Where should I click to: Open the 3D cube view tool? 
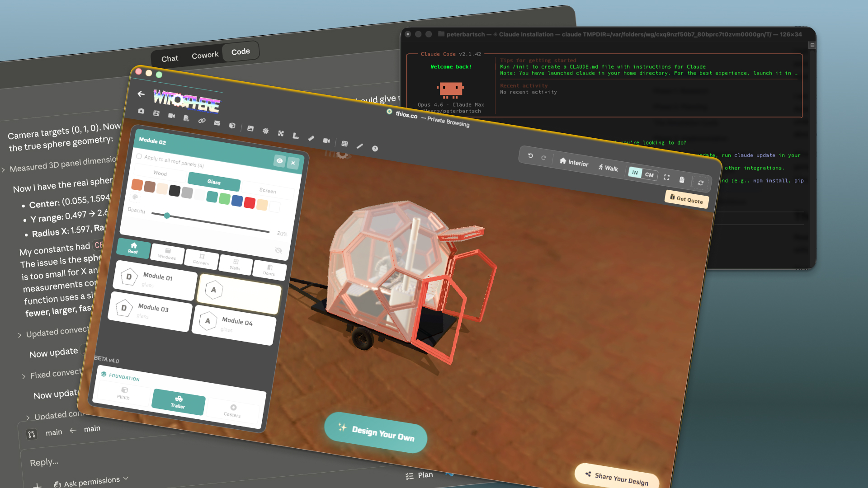tap(232, 127)
